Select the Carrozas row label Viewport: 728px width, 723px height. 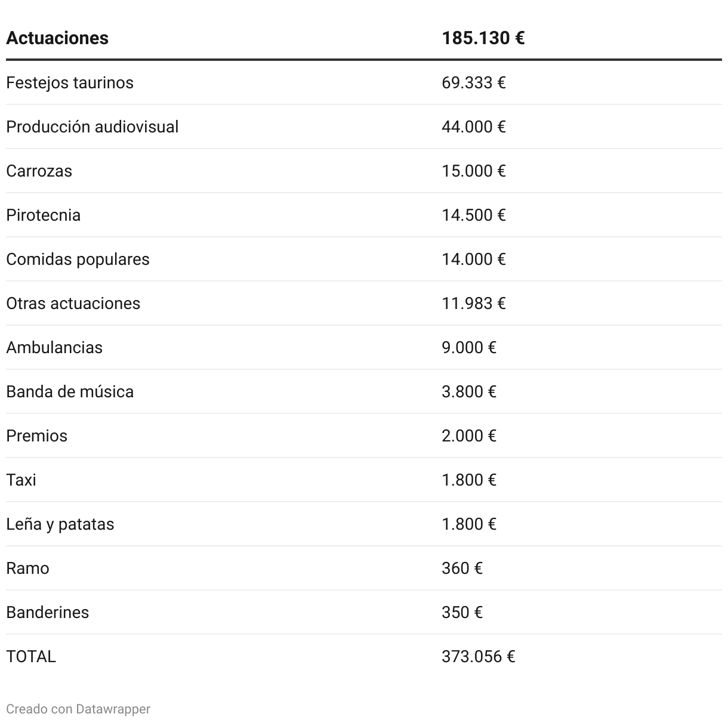coord(39,171)
